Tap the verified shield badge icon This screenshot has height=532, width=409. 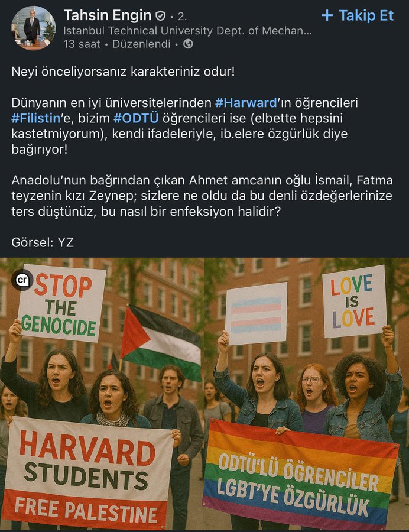pos(160,15)
